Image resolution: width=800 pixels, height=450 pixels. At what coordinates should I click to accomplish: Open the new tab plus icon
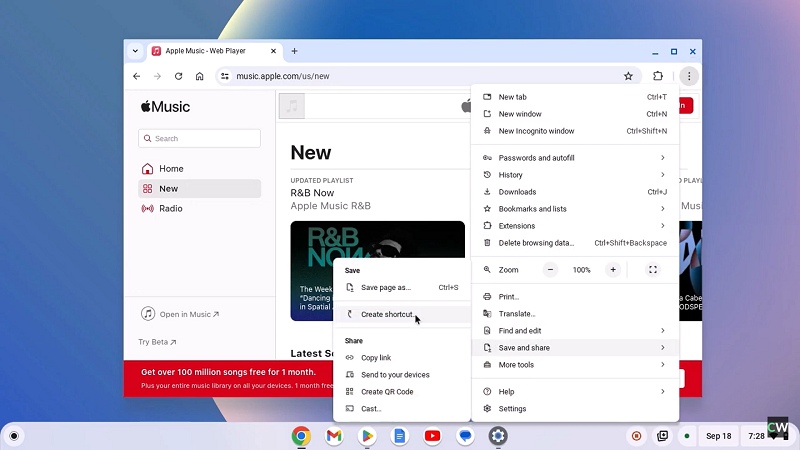click(x=294, y=51)
